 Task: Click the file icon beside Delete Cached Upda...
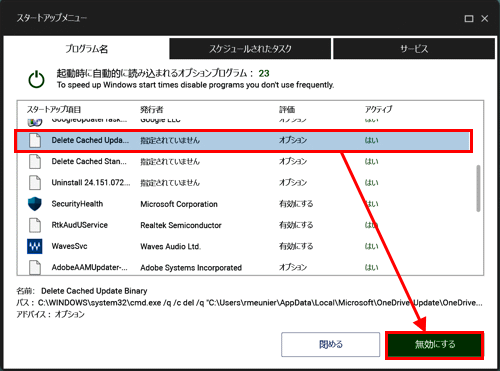[35, 140]
